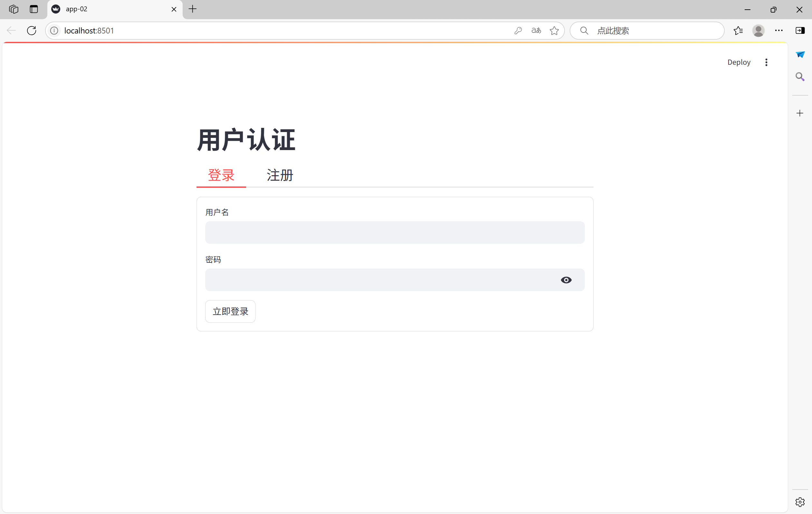Image resolution: width=812 pixels, height=514 pixels.
Task: Open Streamlit three-dot main menu
Action: 766,62
